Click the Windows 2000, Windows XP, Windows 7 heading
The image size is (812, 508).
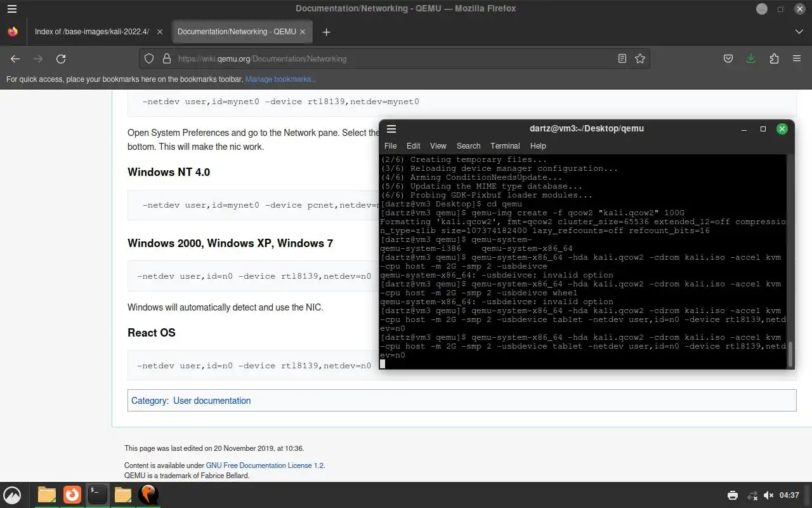(230, 243)
